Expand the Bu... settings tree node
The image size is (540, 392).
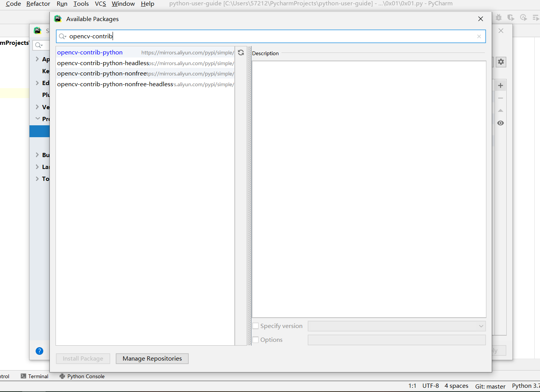[x=37, y=155]
